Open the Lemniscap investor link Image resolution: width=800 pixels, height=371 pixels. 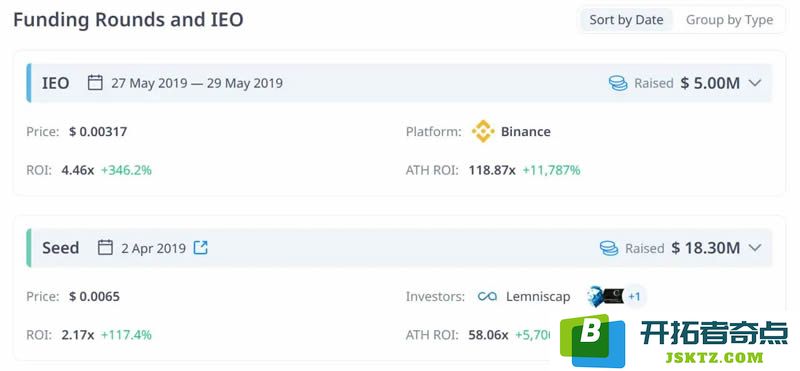coord(538,296)
